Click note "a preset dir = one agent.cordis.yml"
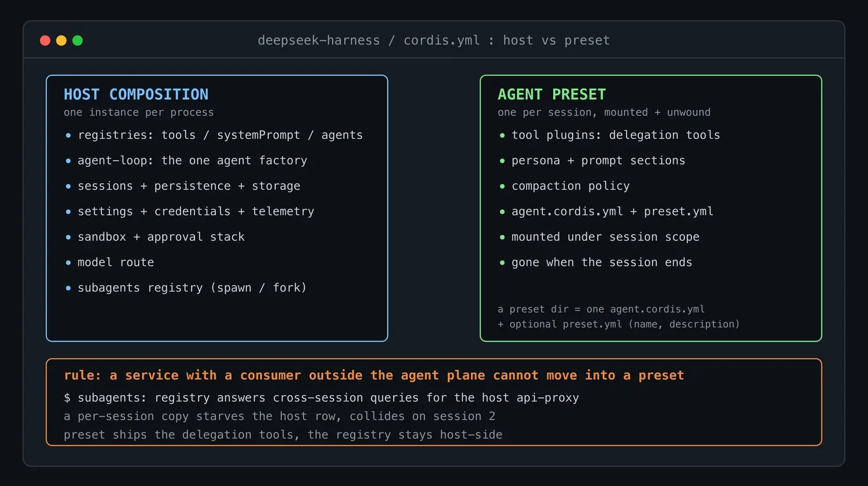Image resolution: width=868 pixels, height=486 pixels. (x=601, y=309)
